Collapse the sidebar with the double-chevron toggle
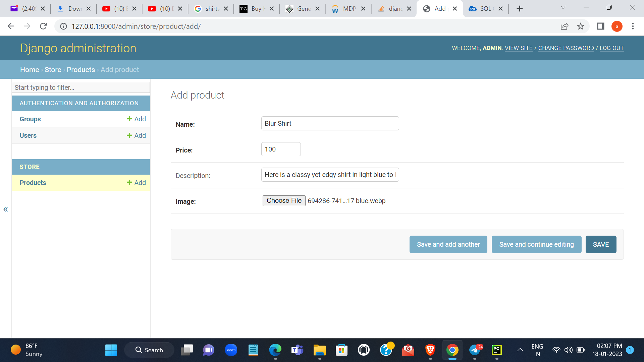 pos(5,209)
